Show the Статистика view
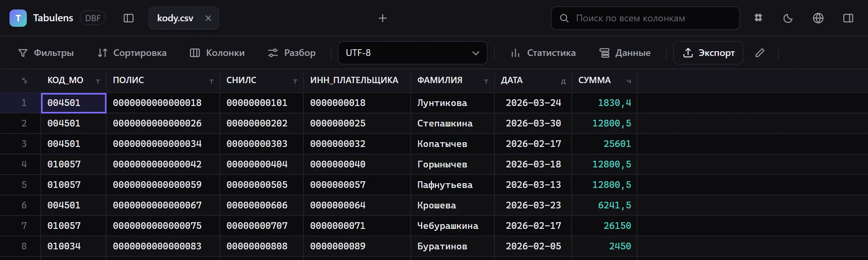This screenshot has height=260, width=868. 543,53
